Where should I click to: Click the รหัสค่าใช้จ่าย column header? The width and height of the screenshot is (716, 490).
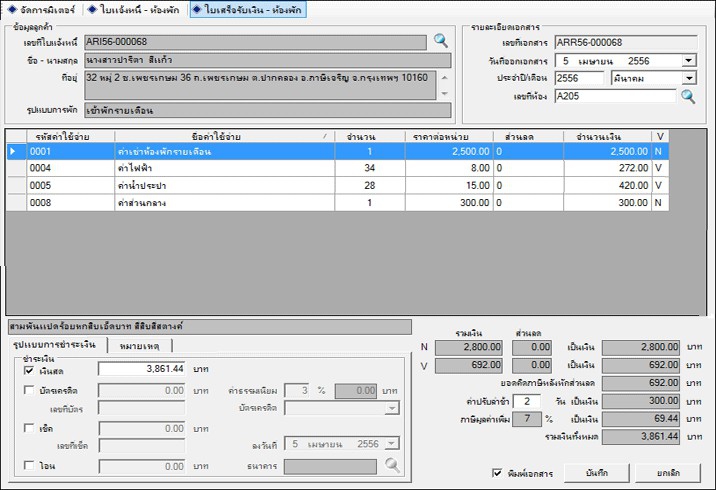(70, 137)
